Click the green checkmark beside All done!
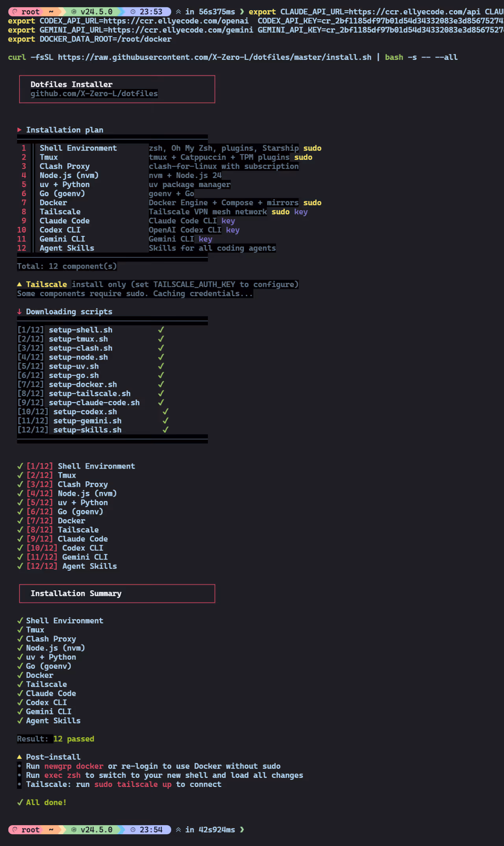Viewport: 504px width, 846px height. click(x=20, y=802)
